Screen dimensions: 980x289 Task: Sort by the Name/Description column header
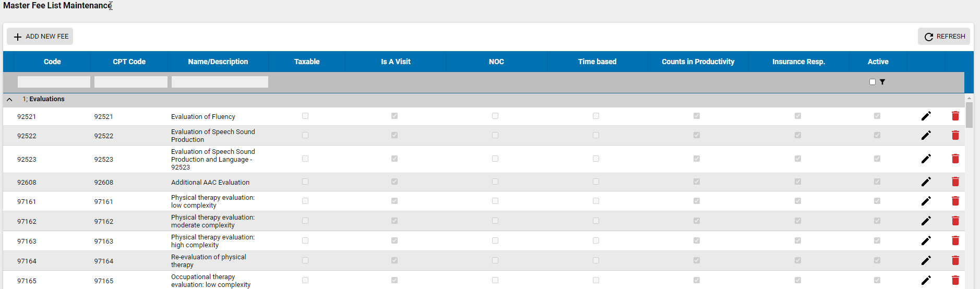[x=218, y=62]
